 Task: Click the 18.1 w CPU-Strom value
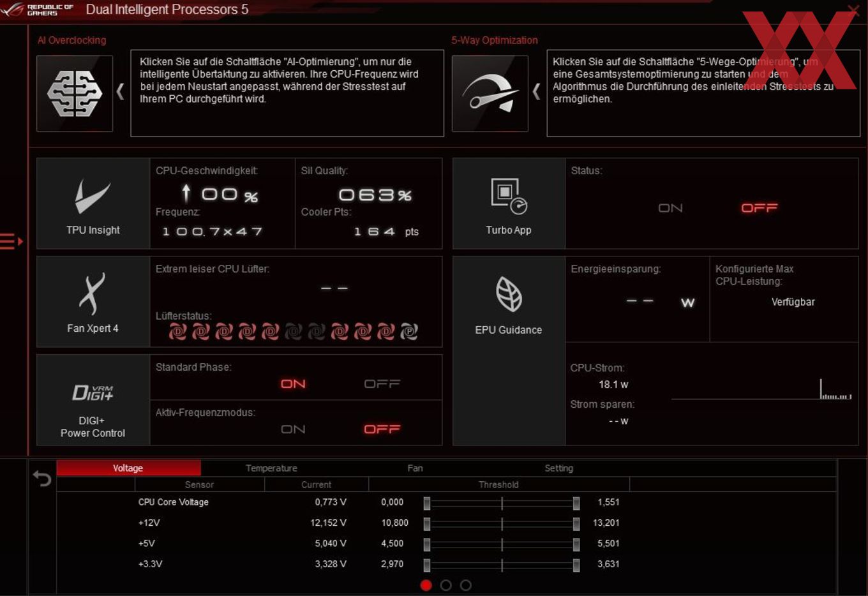tap(613, 384)
